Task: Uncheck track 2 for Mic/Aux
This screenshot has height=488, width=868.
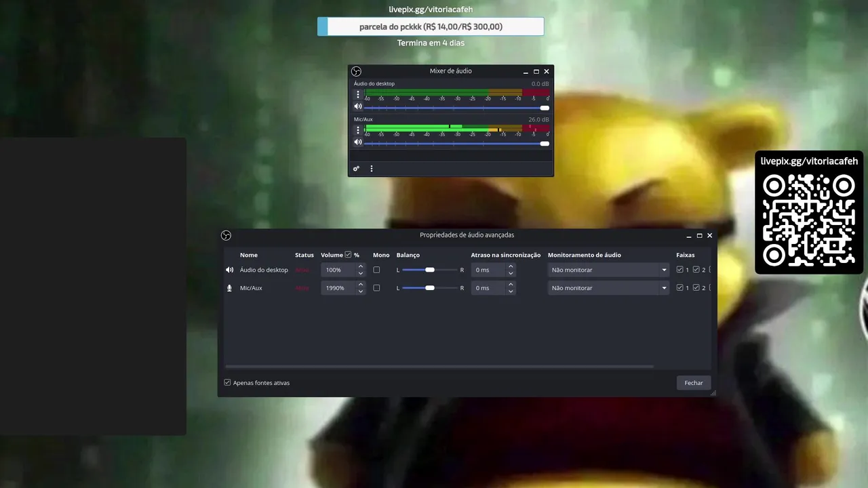Action: pos(696,288)
